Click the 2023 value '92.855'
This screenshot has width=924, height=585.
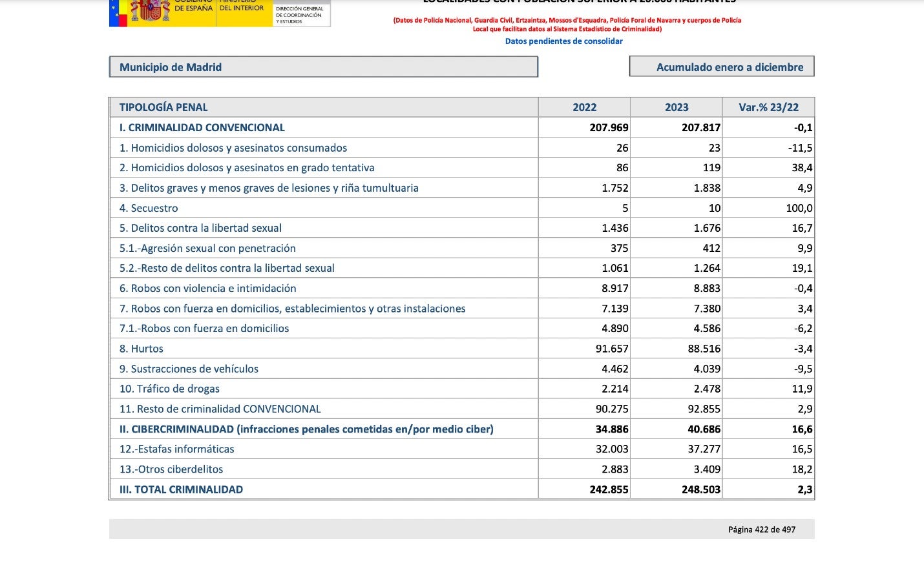coord(704,409)
